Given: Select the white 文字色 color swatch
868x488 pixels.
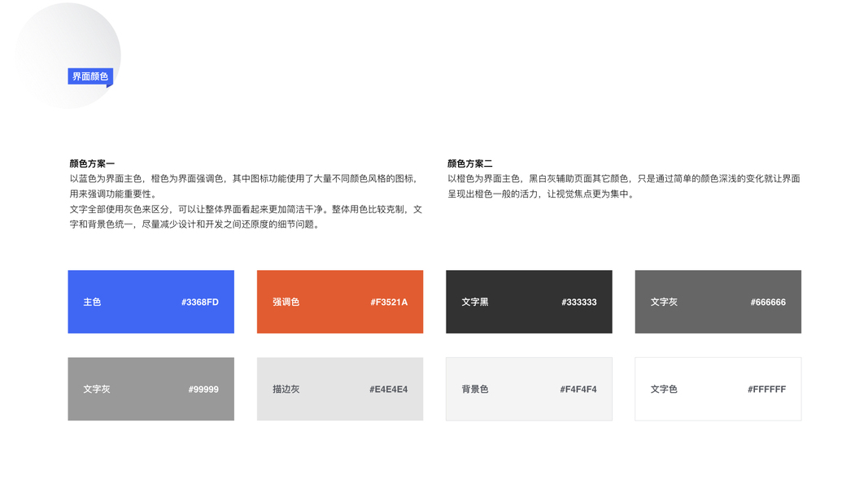Looking at the screenshot, I should coord(718,389).
